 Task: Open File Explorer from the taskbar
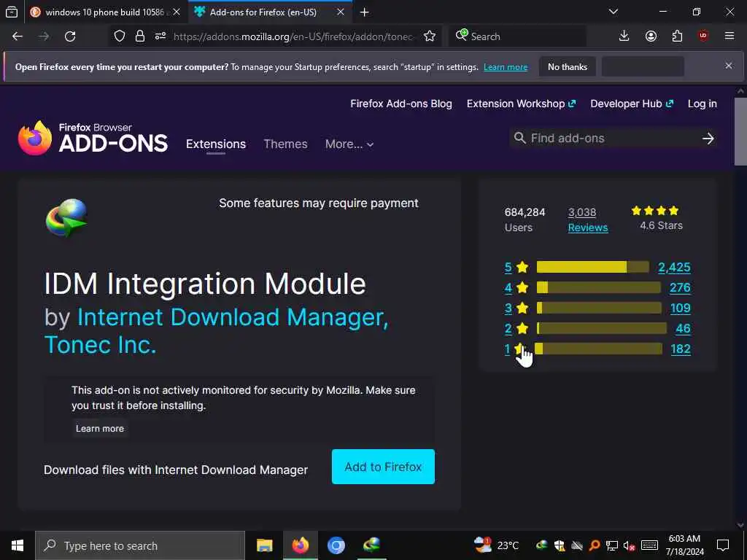(x=264, y=545)
